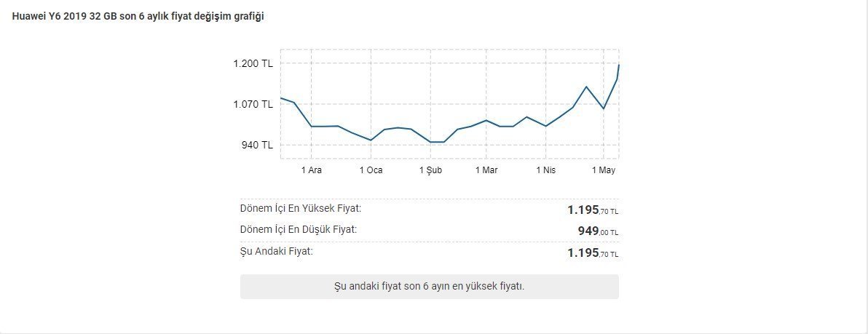Click the Şu Andaki Fiyat label

pyautogui.click(x=276, y=252)
